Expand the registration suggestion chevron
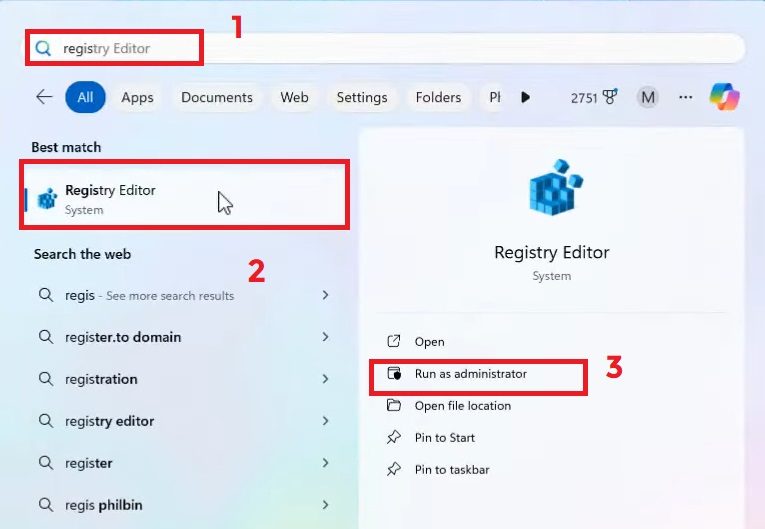The width and height of the screenshot is (765, 529). pyautogui.click(x=325, y=379)
